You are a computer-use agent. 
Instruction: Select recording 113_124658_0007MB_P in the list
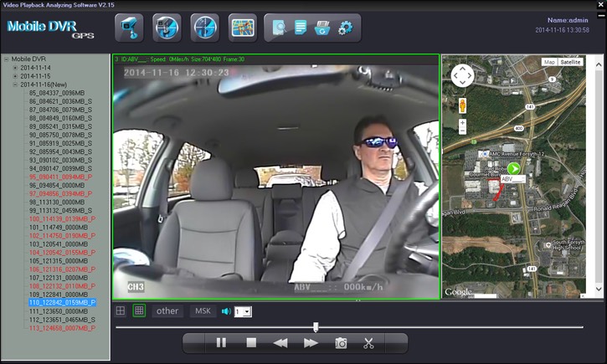pos(61,328)
